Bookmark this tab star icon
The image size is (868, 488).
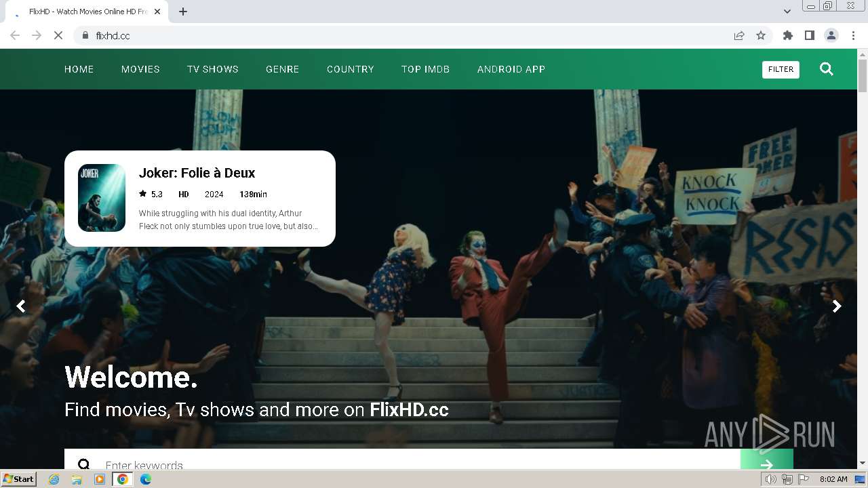[761, 35]
